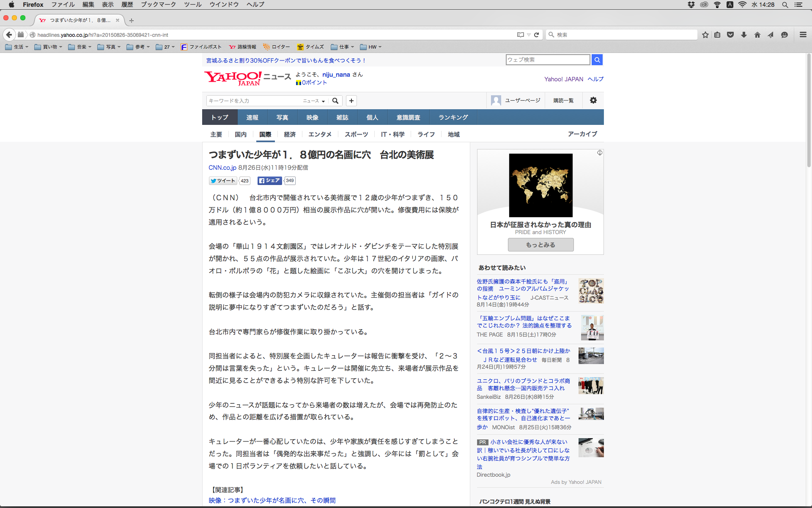Screen dimensions: 812x508
Task: Click the blue web search magnifier button
Action: pyautogui.click(x=597, y=60)
